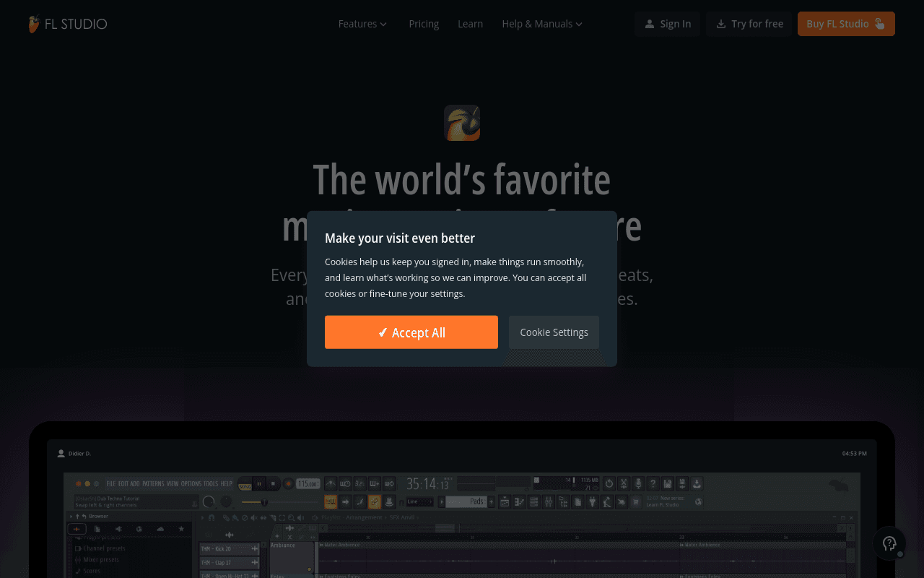Toggle the playback scrolling arrow button

pyautogui.click(x=346, y=501)
